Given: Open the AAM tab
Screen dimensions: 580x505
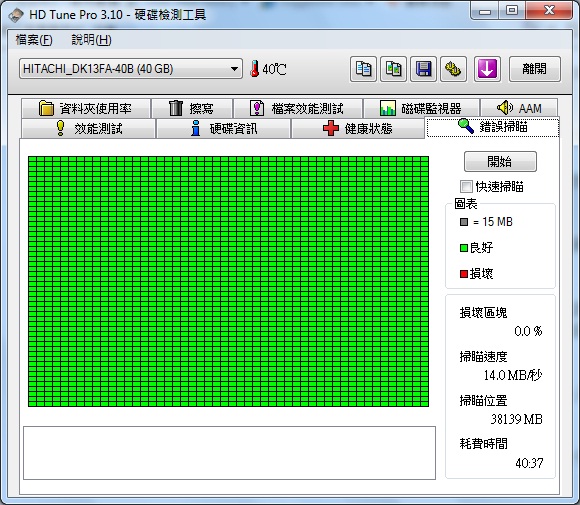Looking at the screenshot, I should click(519, 108).
